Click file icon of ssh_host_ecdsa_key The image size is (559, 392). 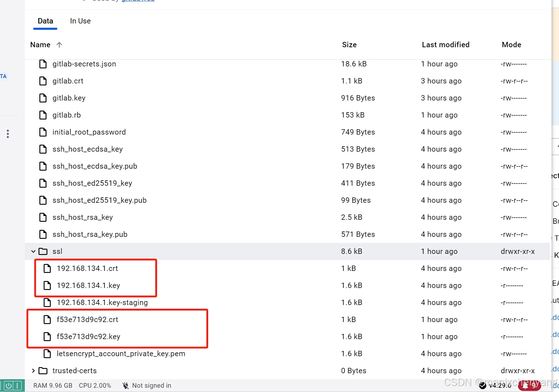(43, 149)
